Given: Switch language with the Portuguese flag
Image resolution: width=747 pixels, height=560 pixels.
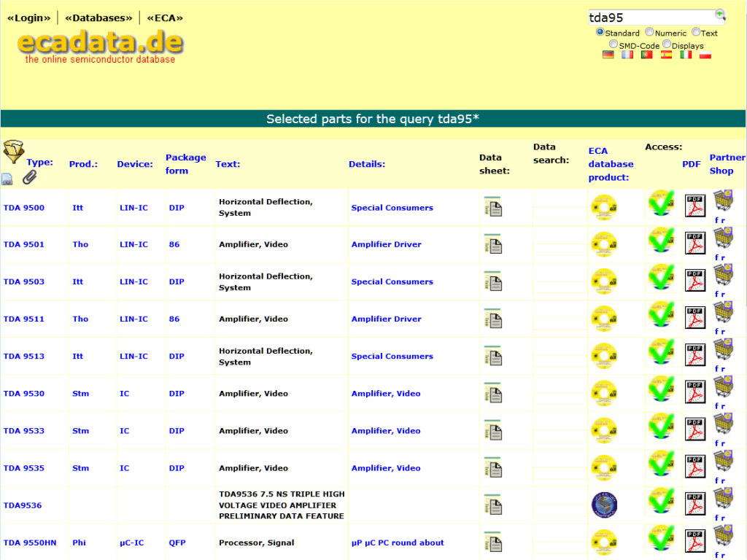Looking at the screenshot, I should pyautogui.click(x=647, y=55).
